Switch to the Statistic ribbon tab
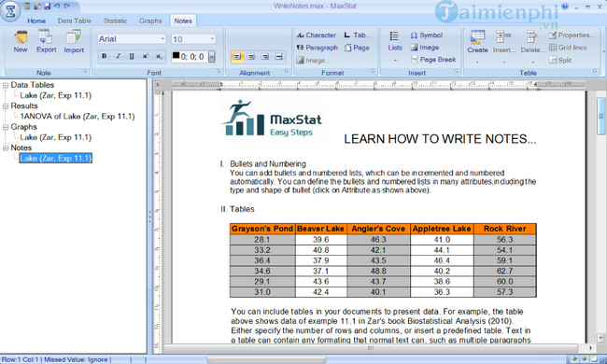 tap(116, 21)
